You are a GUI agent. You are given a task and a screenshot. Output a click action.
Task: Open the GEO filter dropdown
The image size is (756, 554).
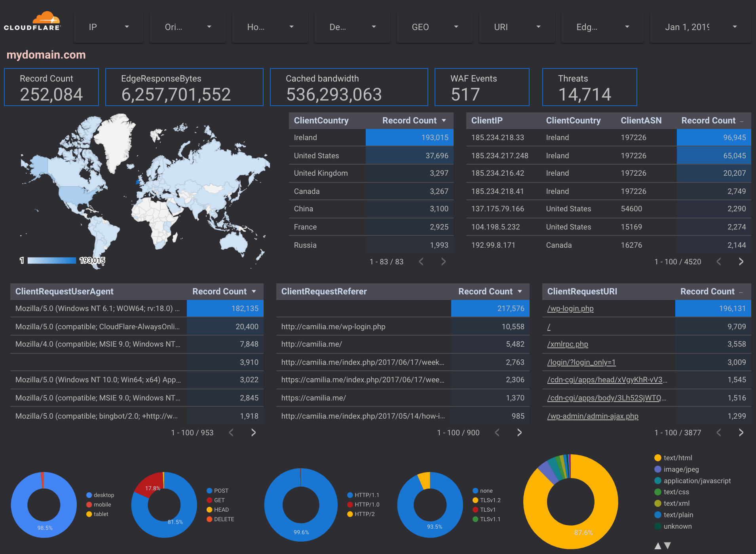click(434, 27)
